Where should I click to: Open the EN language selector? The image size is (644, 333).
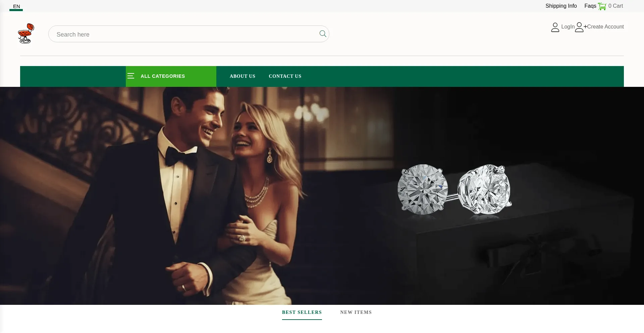click(16, 6)
